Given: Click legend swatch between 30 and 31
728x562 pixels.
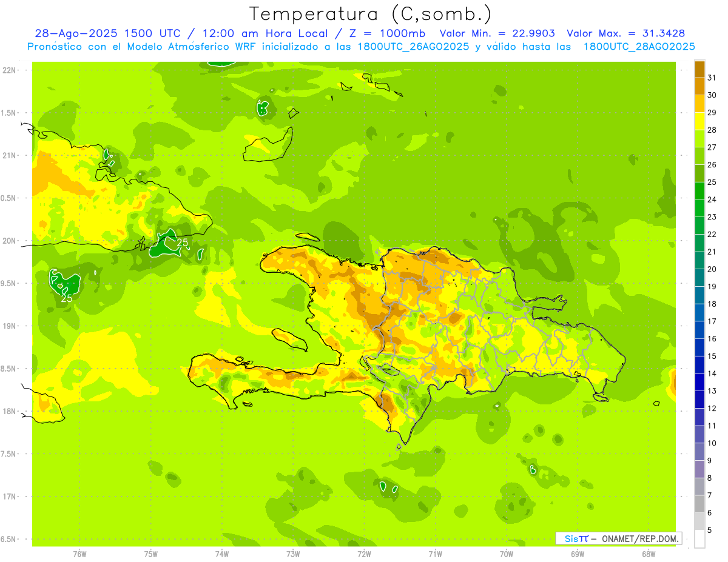Looking at the screenshot, I should point(699,86).
